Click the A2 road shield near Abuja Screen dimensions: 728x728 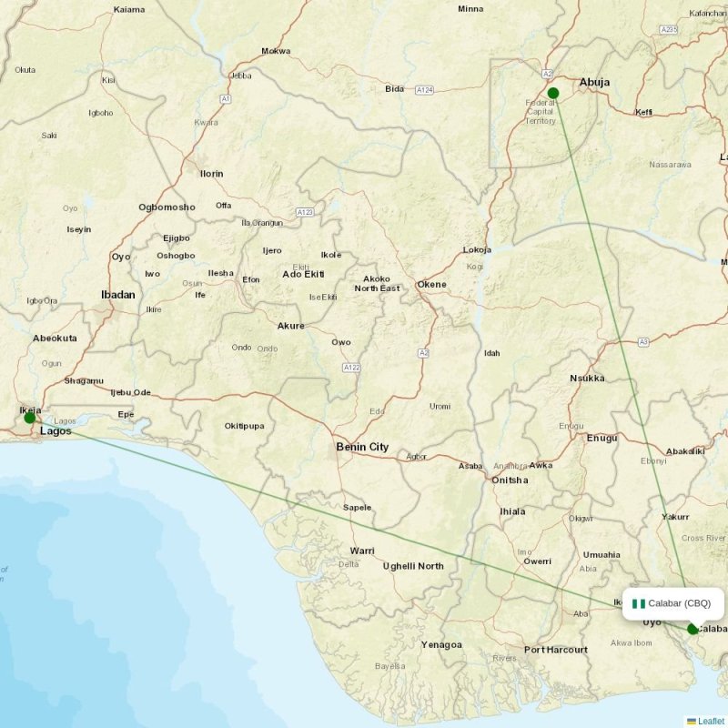coord(548,74)
